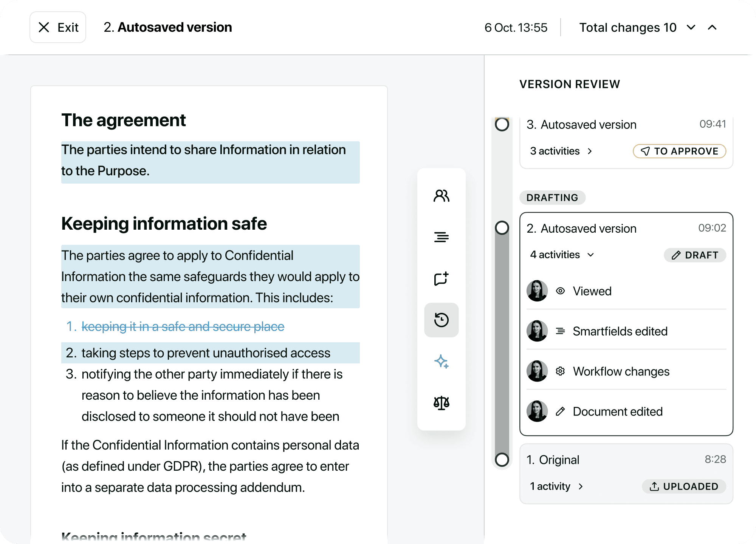Screen dimensions: 756x544
Task: Click the legal scales icon
Action: tap(441, 403)
